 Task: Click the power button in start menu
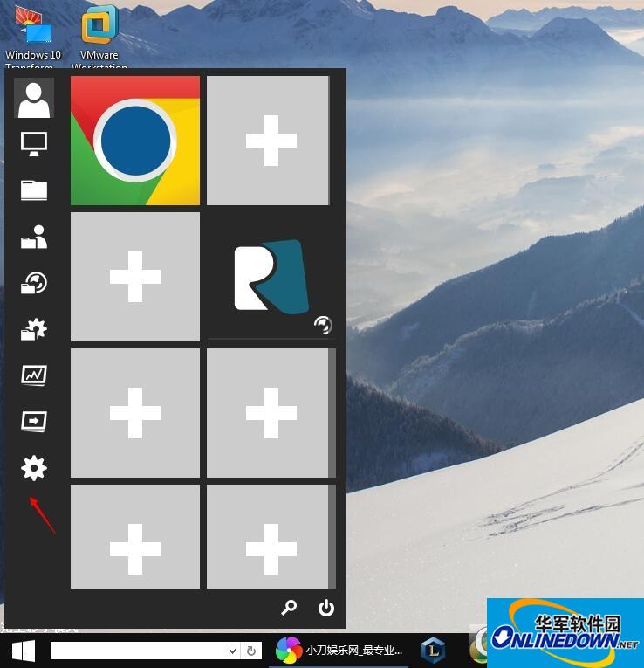326,608
